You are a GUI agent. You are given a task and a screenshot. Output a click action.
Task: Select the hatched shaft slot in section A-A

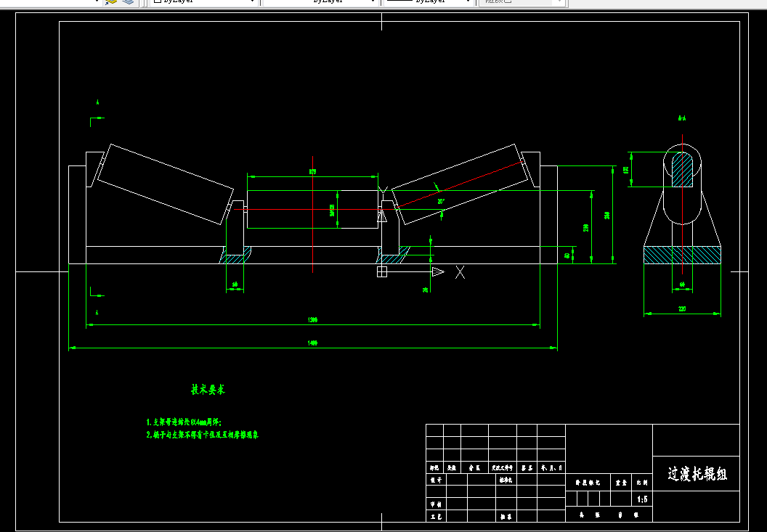[682, 170]
